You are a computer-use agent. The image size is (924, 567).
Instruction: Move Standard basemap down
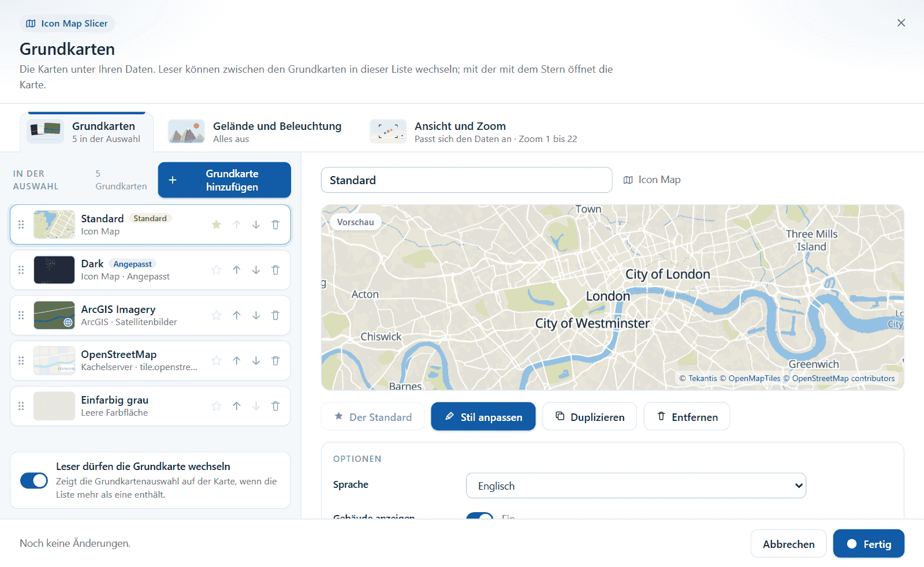(x=256, y=225)
